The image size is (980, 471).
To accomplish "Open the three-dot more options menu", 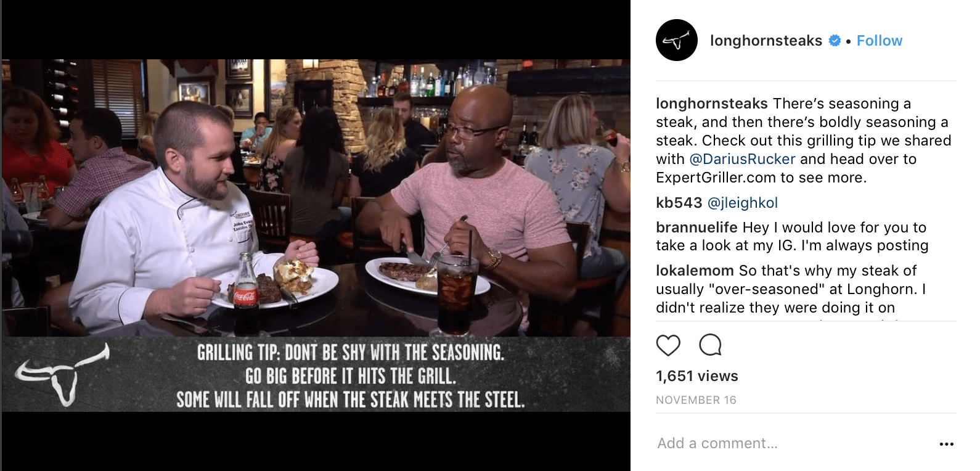I will click(947, 444).
